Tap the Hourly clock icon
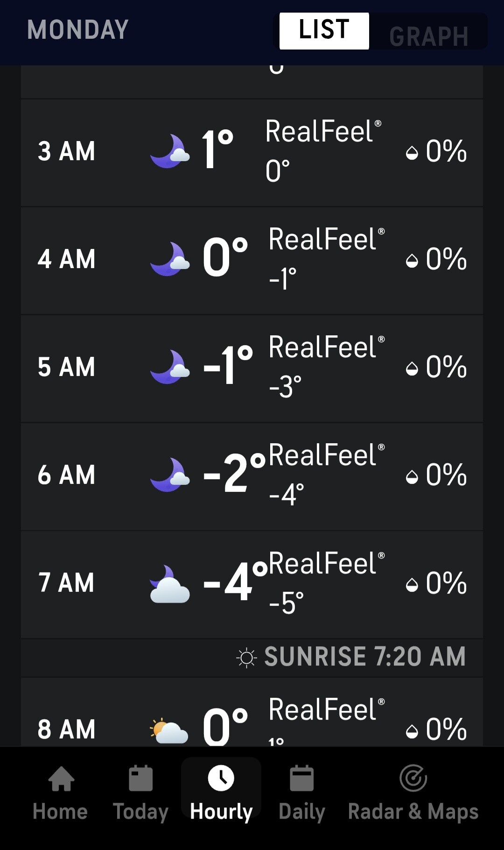This screenshot has width=504, height=850. pos(221,779)
